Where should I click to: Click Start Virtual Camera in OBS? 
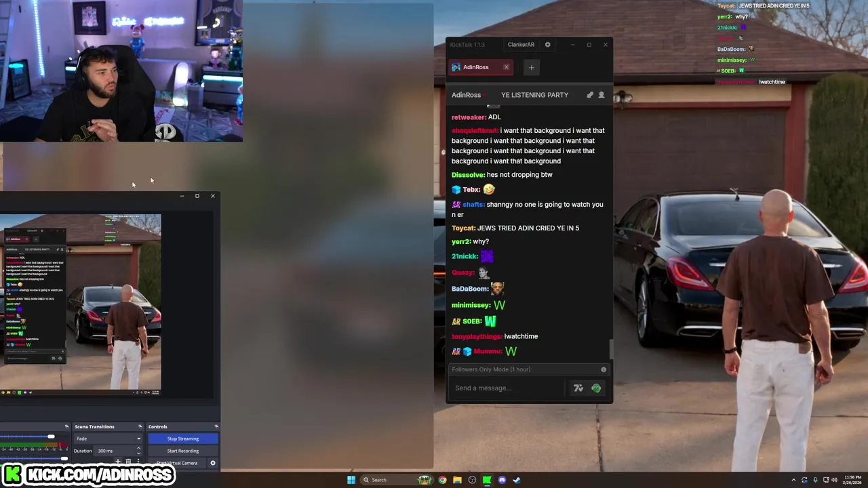pos(177,463)
